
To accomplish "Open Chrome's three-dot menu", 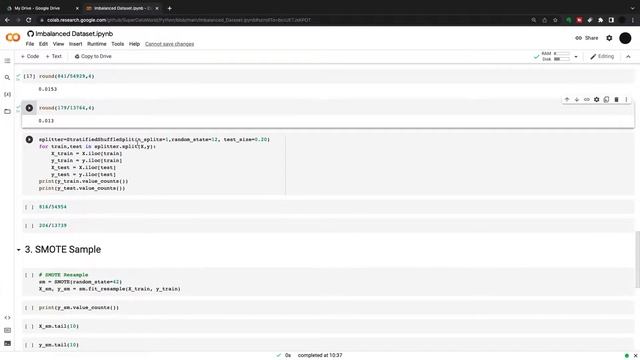I will 633,20.
